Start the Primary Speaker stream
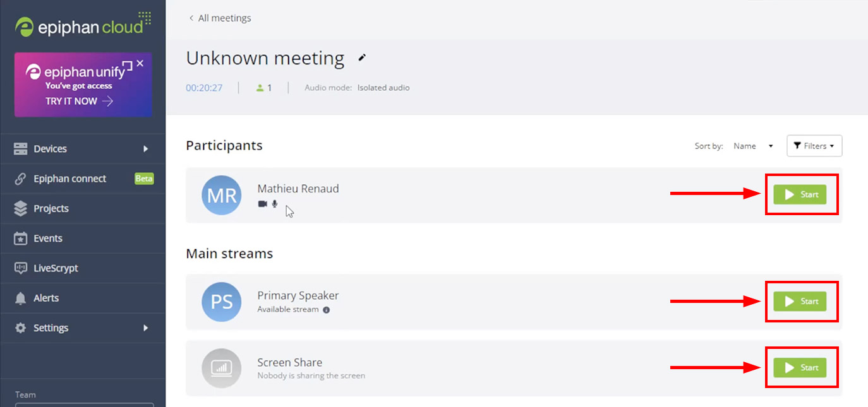Image resolution: width=868 pixels, height=407 pixels. [x=800, y=301]
